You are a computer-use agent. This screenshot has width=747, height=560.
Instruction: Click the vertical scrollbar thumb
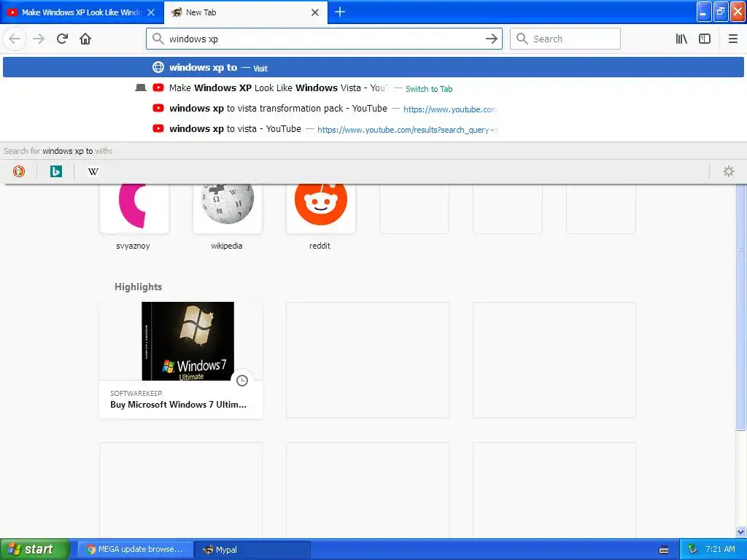pyautogui.click(x=741, y=307)
